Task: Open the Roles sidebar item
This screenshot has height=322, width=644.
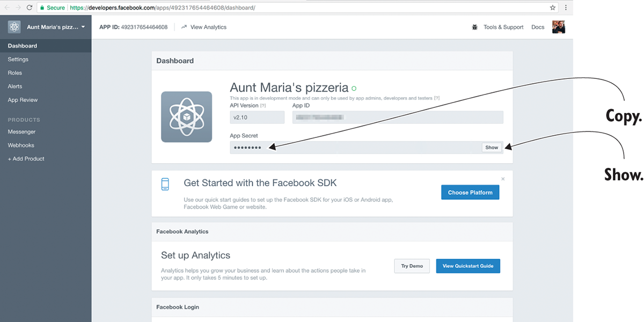Action: pos(15,73)
